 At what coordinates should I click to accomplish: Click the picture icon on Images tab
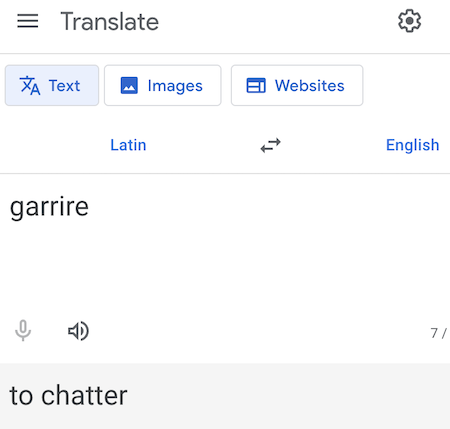point(129,86)
